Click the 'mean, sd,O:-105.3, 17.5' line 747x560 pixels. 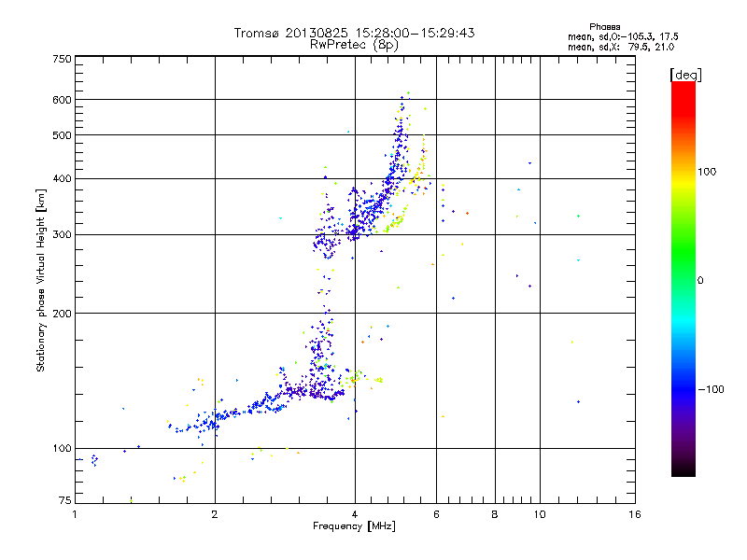623,36
